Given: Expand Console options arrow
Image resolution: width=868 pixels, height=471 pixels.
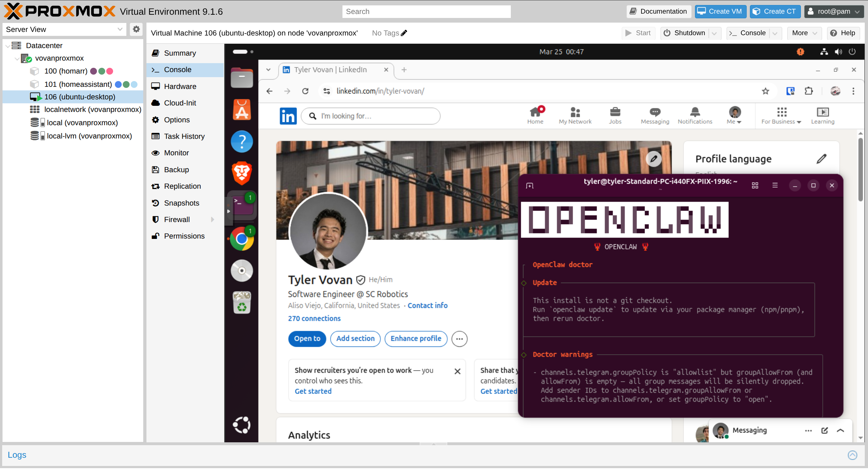Looking at the screenshot, I should 775,33.
